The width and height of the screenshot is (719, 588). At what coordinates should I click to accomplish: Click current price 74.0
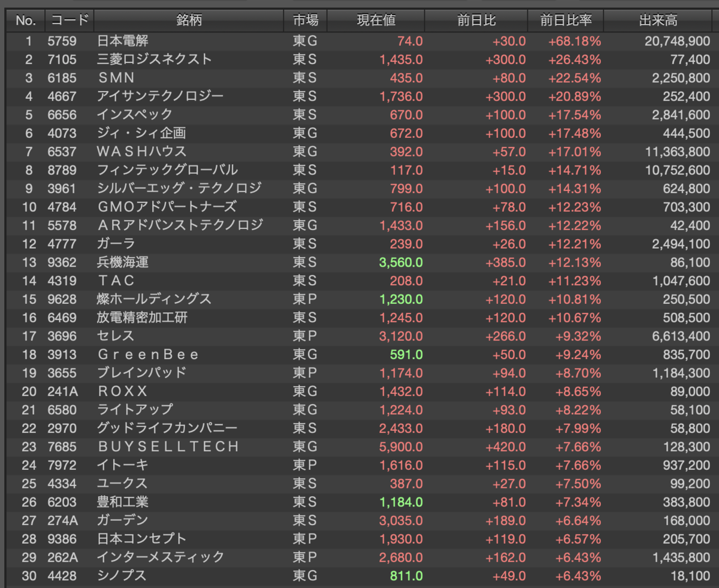click(x=410, y=41)
